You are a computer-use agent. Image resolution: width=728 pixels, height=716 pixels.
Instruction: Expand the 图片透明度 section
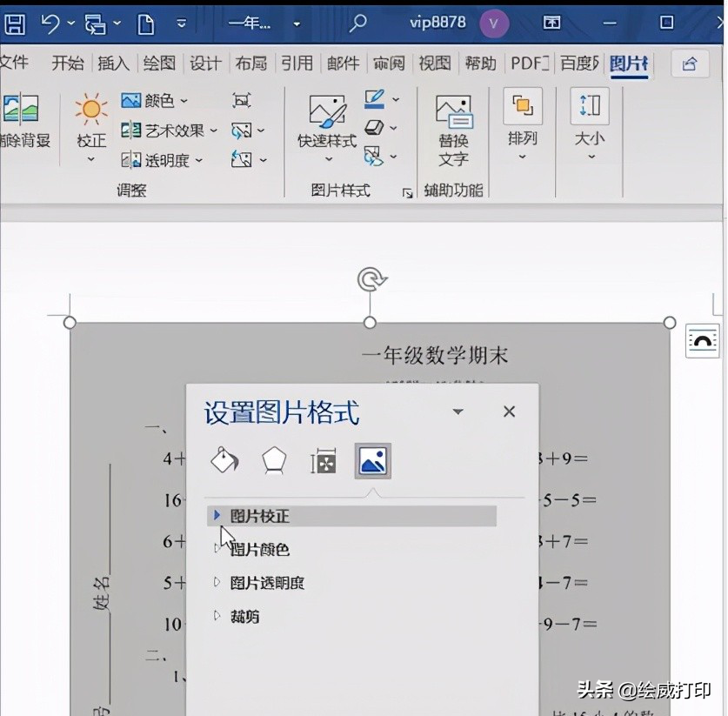point(266,583)
